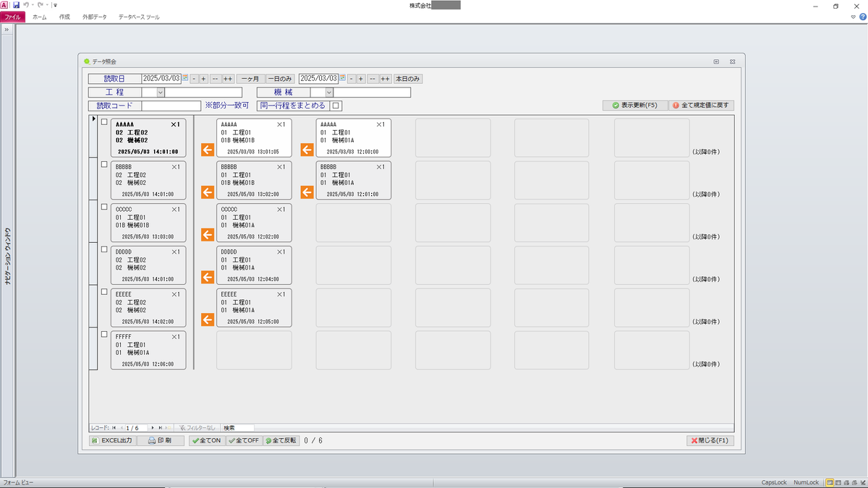Open the 作成 ribbon tab
868x488 pixels.
pos(64,17)
